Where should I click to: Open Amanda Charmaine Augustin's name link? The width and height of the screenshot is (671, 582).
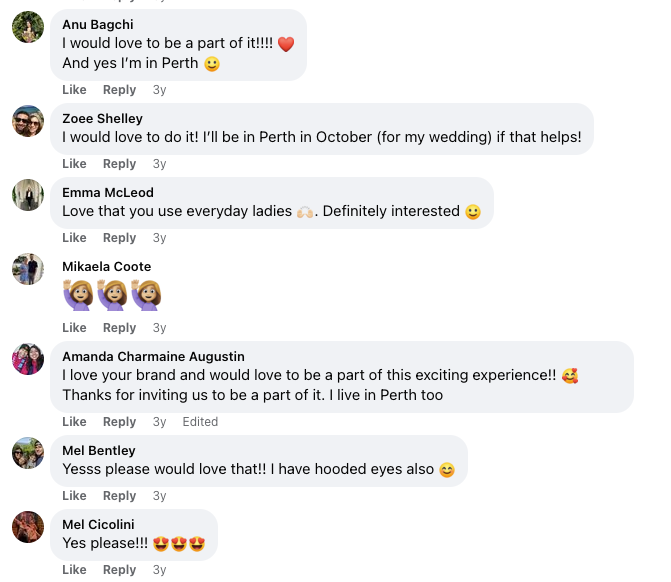[153, 356]
